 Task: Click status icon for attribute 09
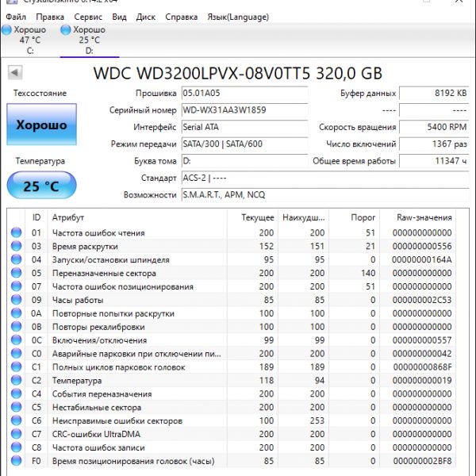16,300
